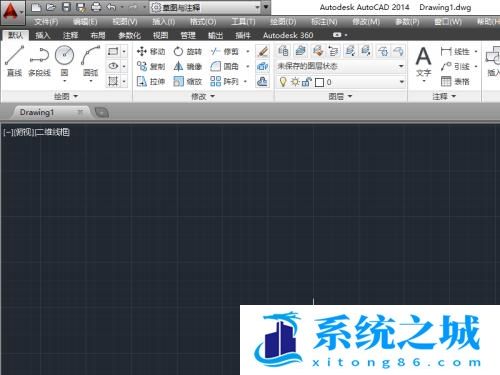Open the workspace dropdown (草图与注释)
Screen dimensions: 500x375
coord(205,7)
